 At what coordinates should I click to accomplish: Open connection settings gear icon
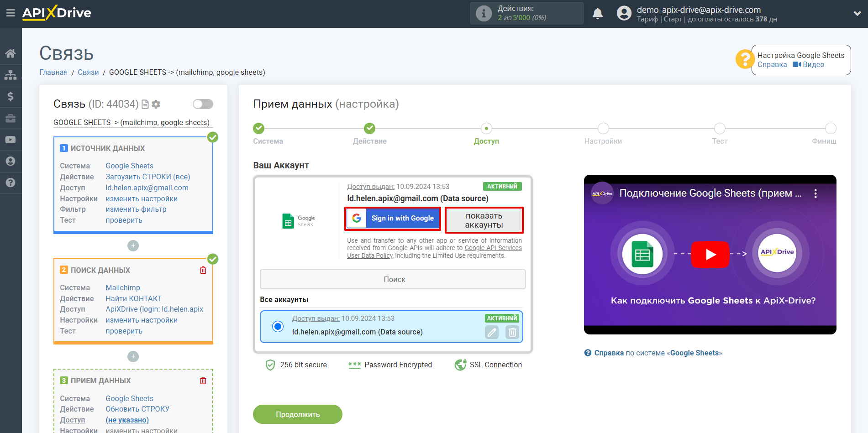click(156, 104)
